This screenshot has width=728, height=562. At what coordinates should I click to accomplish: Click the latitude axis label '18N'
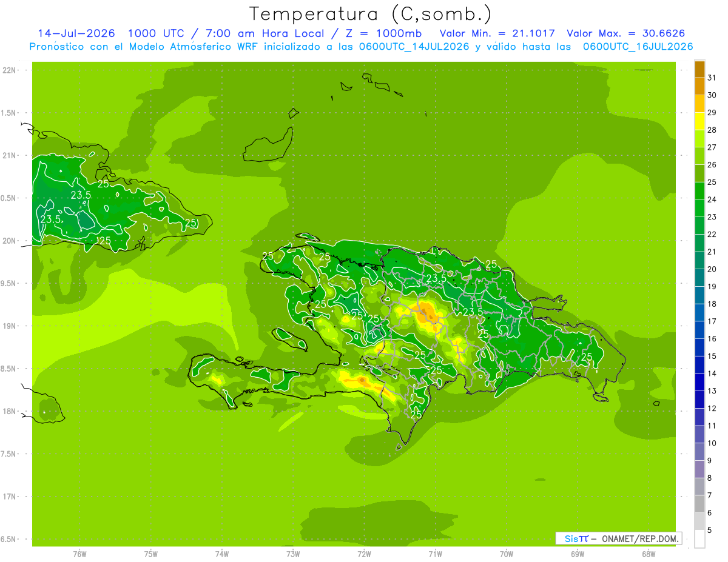pyautogui.click(x=10, y=411)
